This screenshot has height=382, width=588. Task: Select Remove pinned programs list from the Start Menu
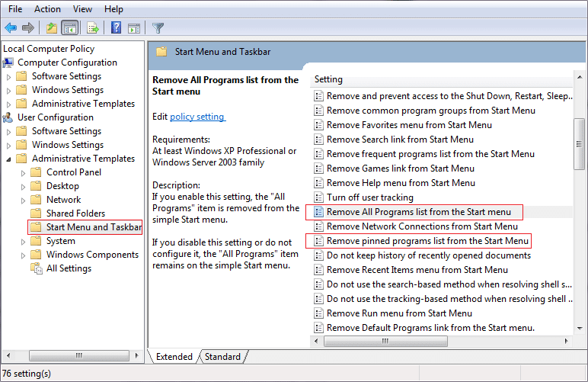coord(427,241)
